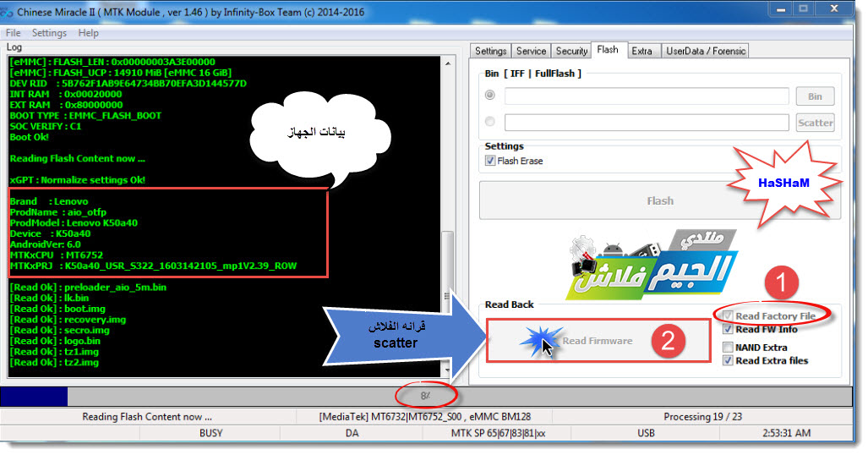This screenshot has width=868, height=455.
Task: Open the Settings menu in menu bar
Action: pos(49,33)
